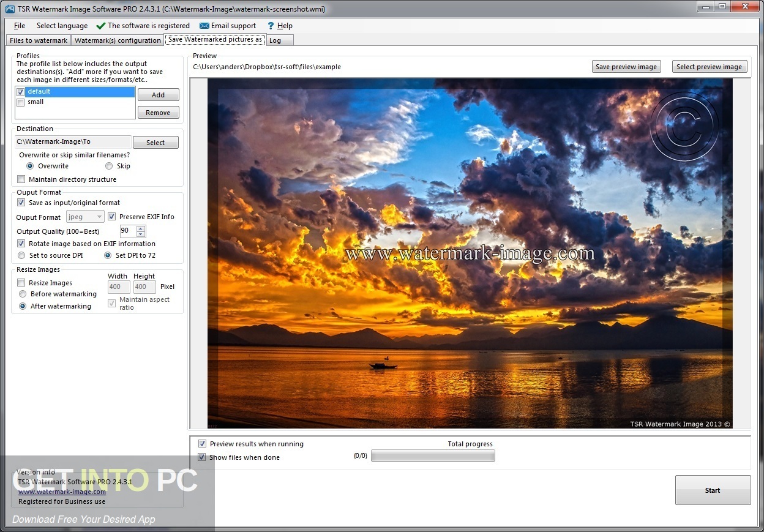Viewport: 764px width, 532px height.
Task: Minimize the TSR Watermark window
Action: [706, 7]
